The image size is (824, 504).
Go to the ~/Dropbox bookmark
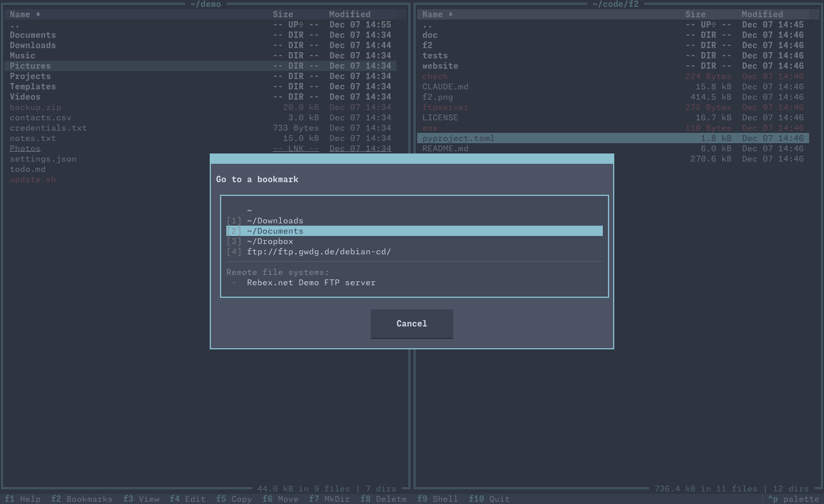[270, 241]
